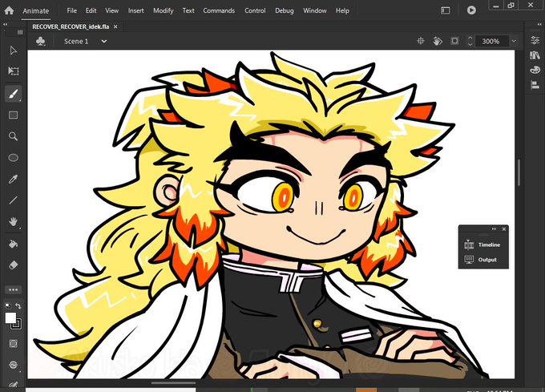The image size is (545, 392).
Task: Select the Eyedropper tool
Action: pyautogui.click(x=13, y=179)
